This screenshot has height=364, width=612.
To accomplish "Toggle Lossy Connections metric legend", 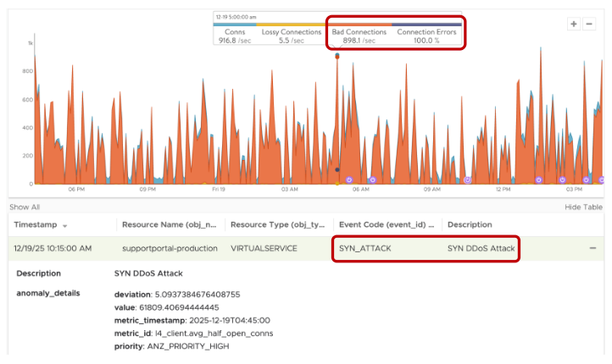I will pyautogui.click(x=292, y=36).
